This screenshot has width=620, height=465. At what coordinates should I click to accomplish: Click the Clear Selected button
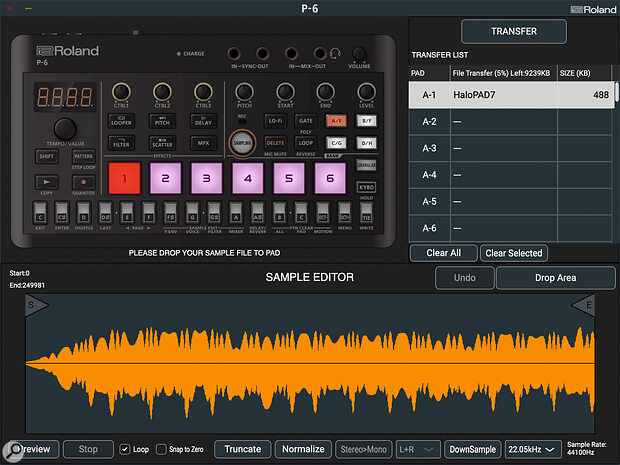pos(514,253)
